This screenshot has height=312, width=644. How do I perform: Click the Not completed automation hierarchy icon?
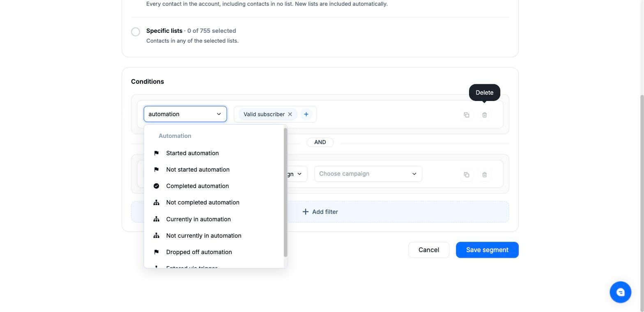[x=156, y=202]
